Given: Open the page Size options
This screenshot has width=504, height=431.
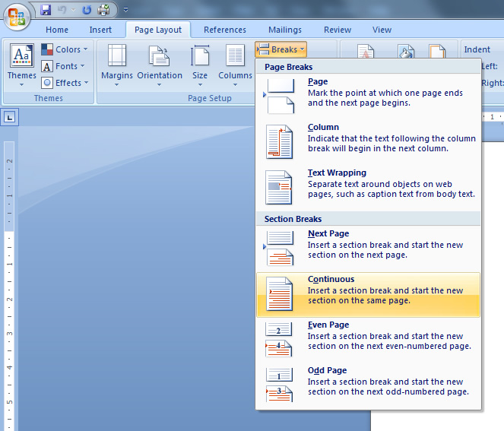Looking at the screenshot, I should [x=200, y=63].
